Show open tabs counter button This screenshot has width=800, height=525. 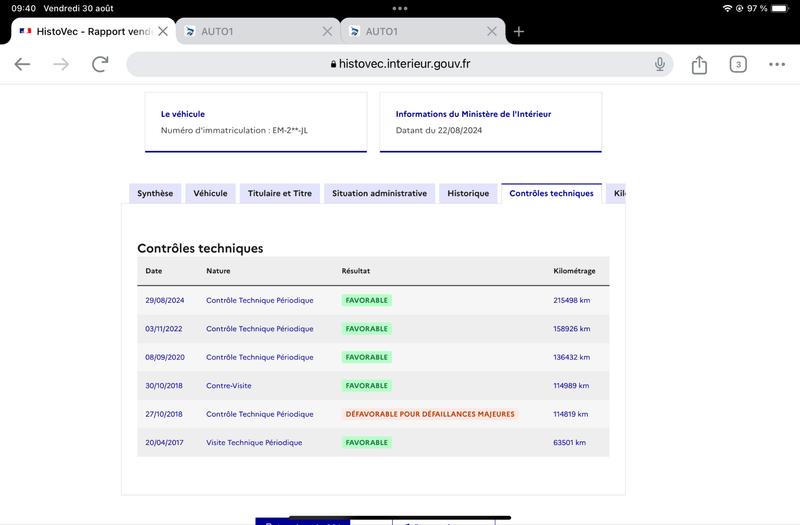738,64
